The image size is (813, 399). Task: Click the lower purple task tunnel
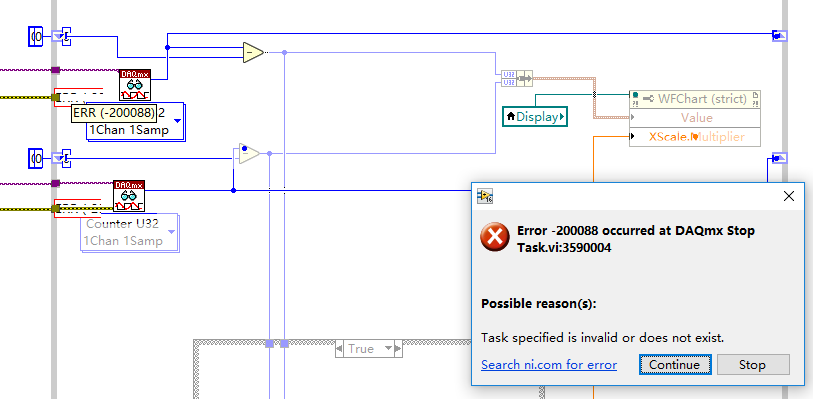[x=55, y=183]
